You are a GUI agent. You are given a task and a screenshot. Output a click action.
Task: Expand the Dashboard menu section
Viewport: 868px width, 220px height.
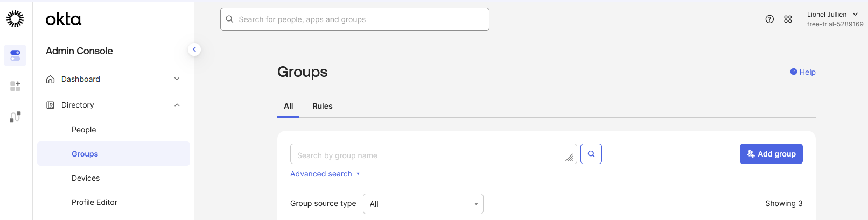coord(177,79)
